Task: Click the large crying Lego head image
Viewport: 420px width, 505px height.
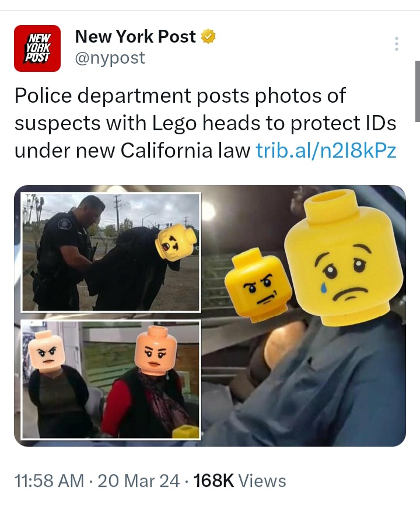Action: tap(344, 257)
